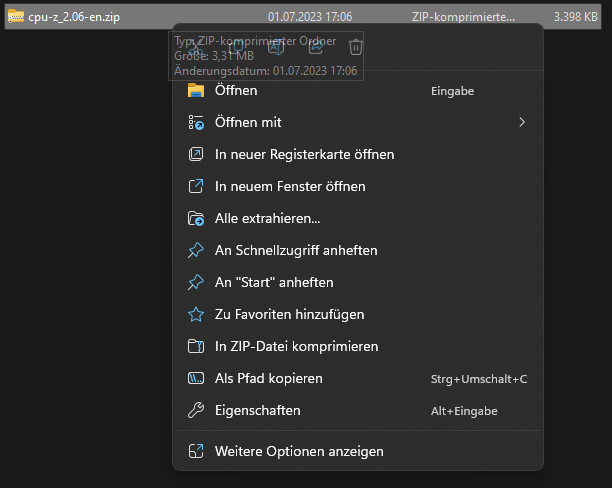Click the wrench icon beside Eigenschaften
Image resolution: width=612 pixels, height=488 pixels.
tap(196, 410)
